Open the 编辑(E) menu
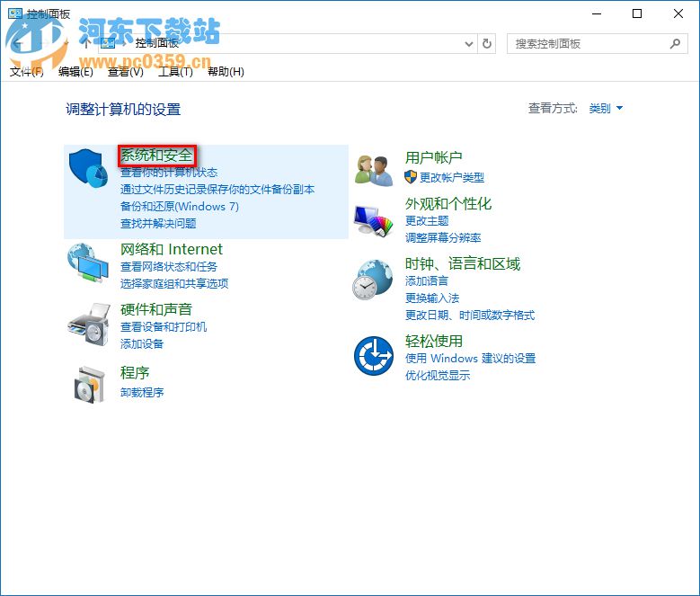The width and height of the screenshot is (700, 596). click(75, 71)
